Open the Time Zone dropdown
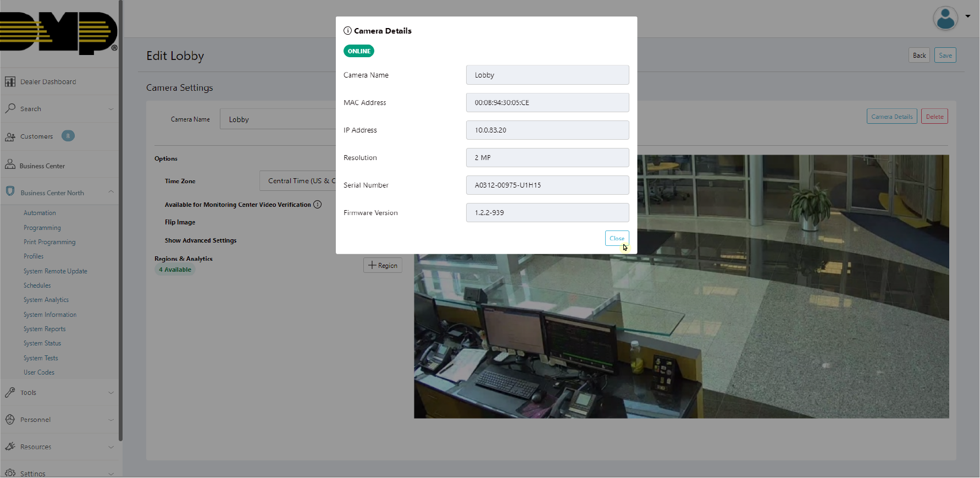Viewport: 980px width, 478px height. (298, 181)
